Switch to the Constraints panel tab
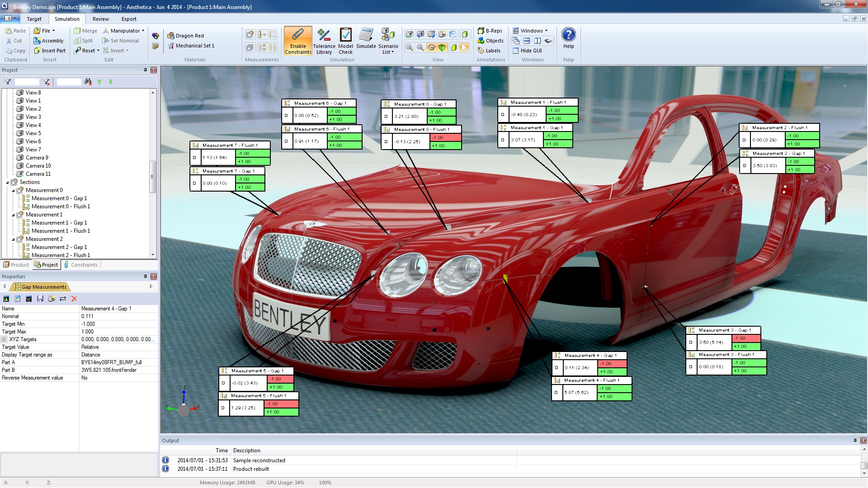The width and height of the screenshot is (868, 488). [x=81, y=265]
